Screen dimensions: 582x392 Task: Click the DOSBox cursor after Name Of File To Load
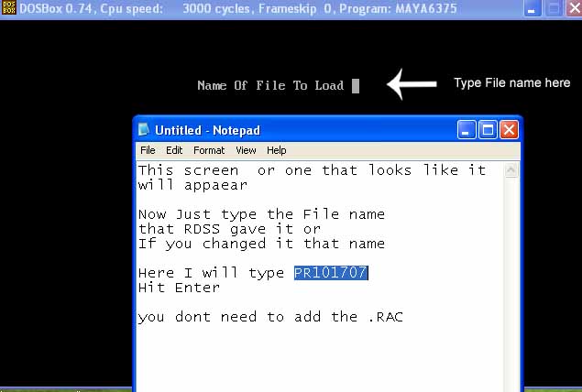coord(356,86)
